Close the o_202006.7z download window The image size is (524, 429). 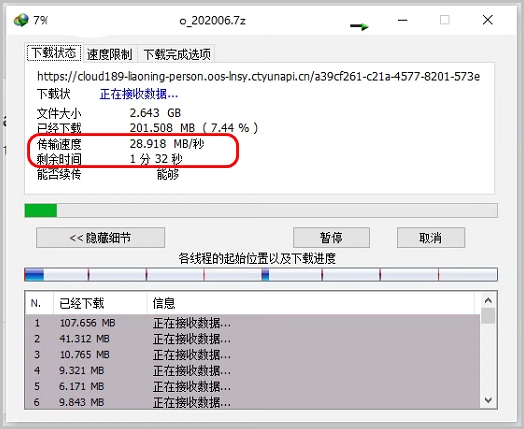click(x=488, y=20)
